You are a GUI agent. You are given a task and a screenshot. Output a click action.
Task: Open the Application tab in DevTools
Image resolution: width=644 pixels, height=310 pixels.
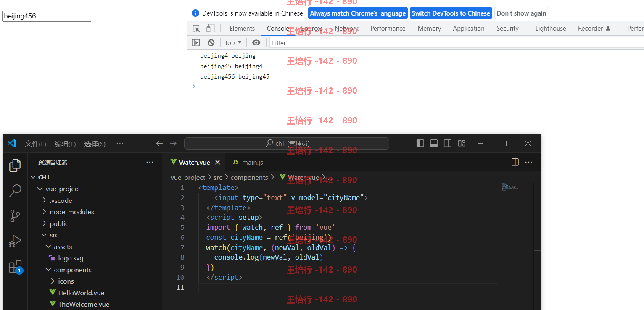click(x=469, y=29)
